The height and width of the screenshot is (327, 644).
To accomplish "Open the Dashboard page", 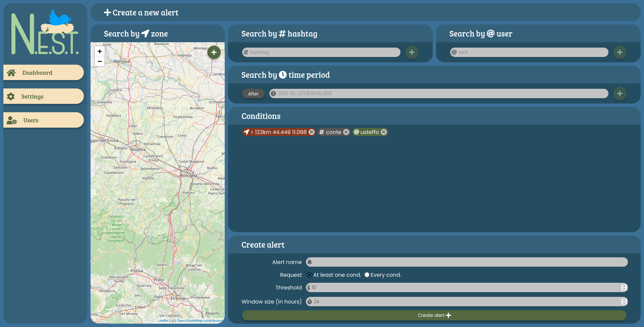I will 44,73.
